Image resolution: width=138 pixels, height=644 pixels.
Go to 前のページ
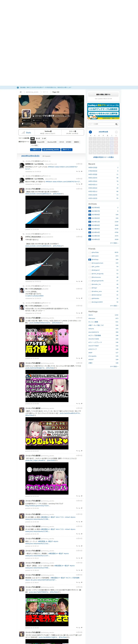[36, 150]
